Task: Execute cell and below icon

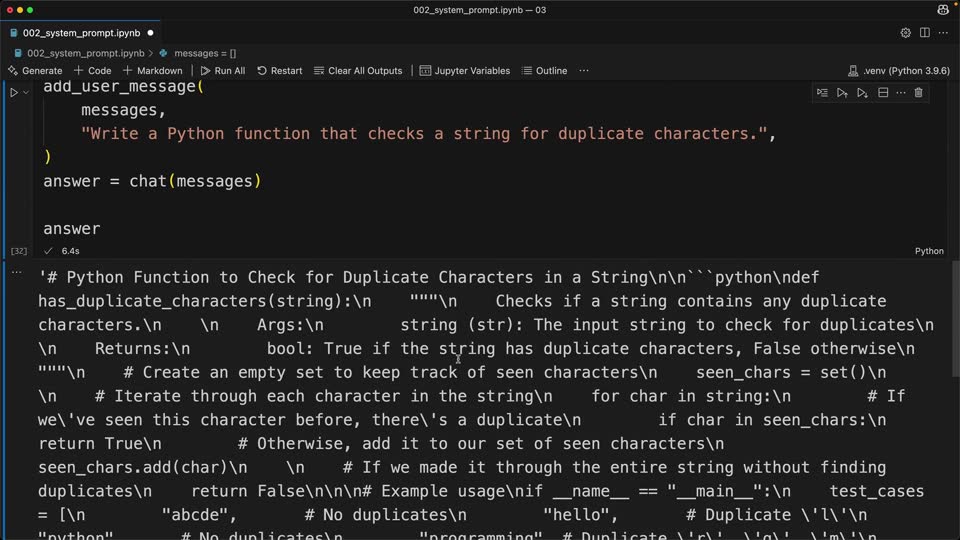Action: [x=862, y=92]
